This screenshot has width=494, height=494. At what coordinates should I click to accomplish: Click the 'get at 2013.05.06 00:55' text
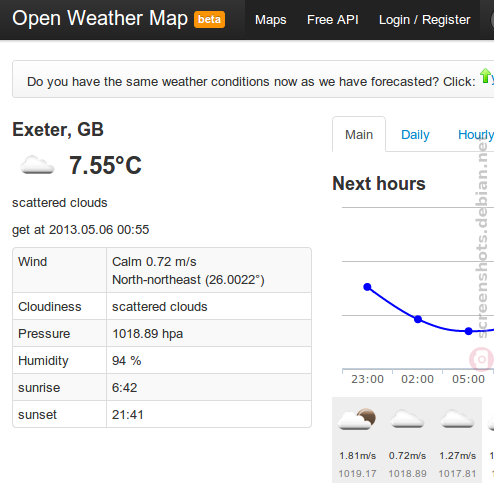[x=80, y=230]
